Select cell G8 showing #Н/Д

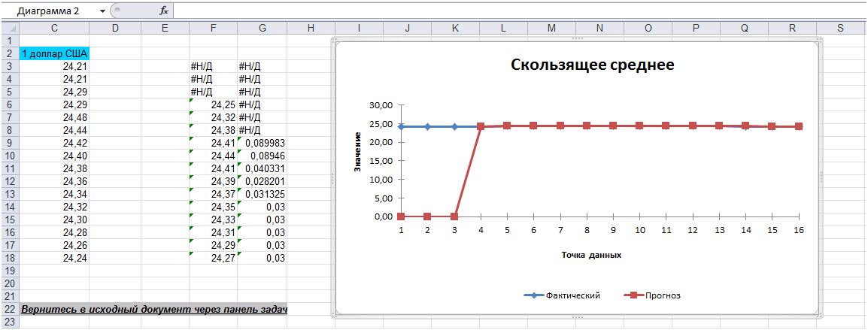pos(262,130)
